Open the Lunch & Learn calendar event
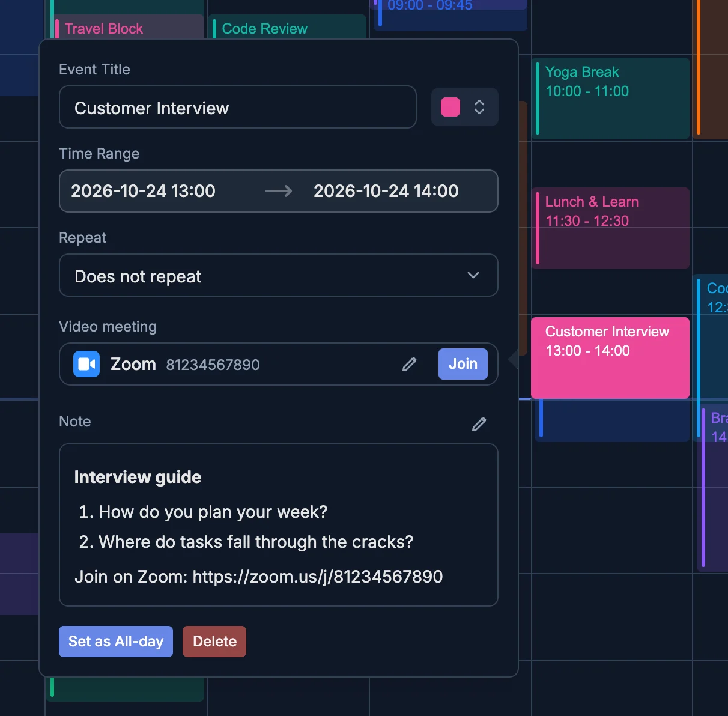The height and width of the screenshot is (716, 728). 610,228
